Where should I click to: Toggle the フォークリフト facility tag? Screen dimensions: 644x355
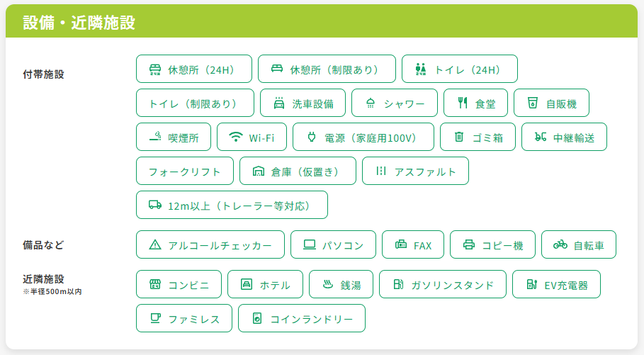(185, 171)
